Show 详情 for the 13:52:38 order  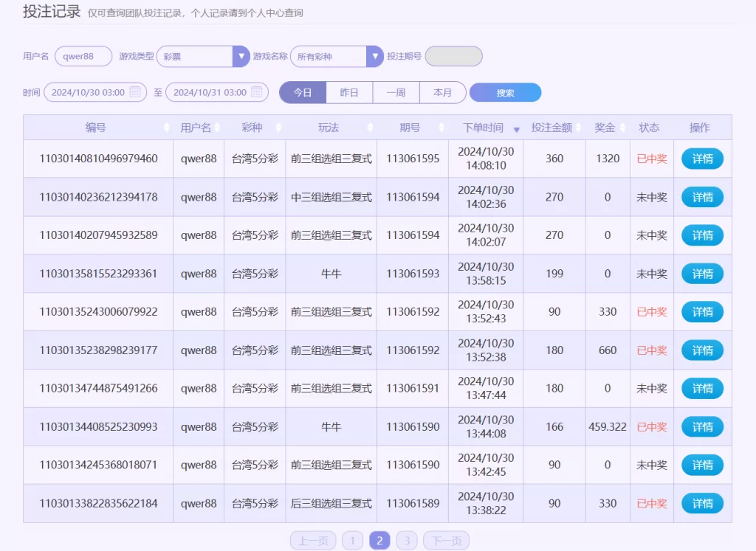coord(703,350)
